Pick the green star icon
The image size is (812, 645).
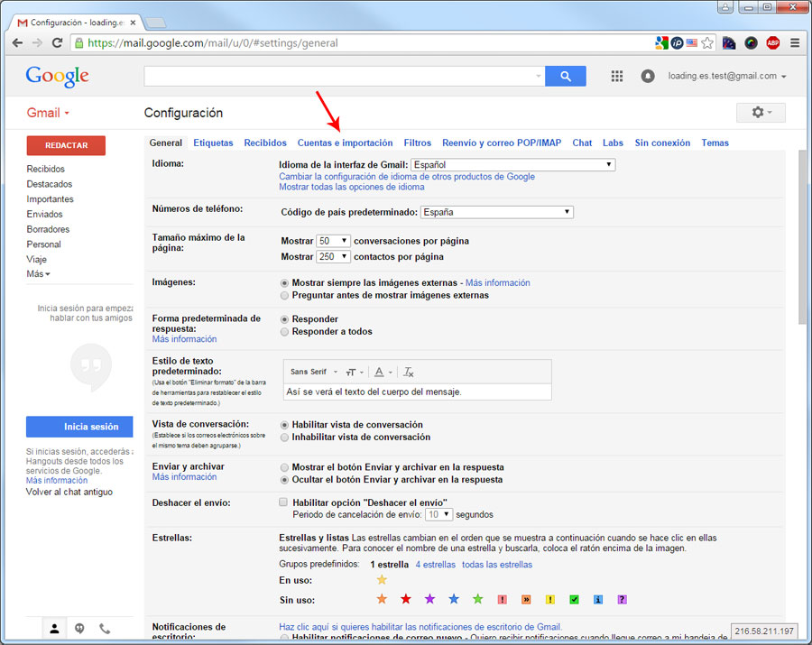tap(477, 599)
